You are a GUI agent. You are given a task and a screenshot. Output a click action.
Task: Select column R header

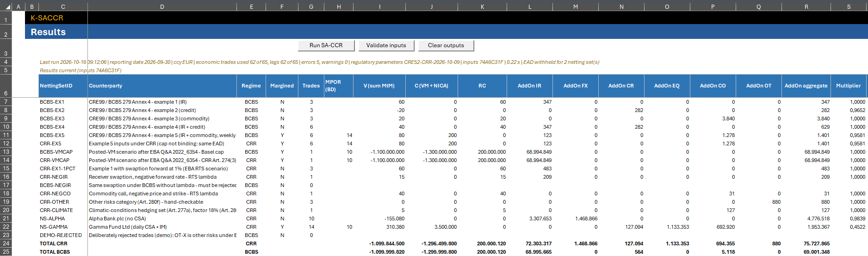pyautogui.click(x=806, y=6)
